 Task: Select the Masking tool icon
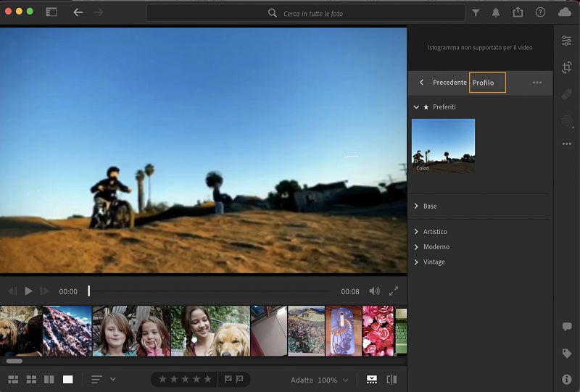567,121
